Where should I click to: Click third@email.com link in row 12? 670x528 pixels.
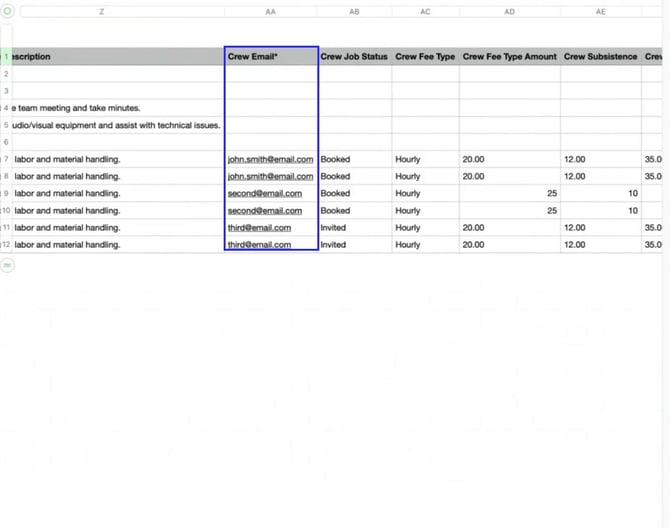click(x=259, y=244)
